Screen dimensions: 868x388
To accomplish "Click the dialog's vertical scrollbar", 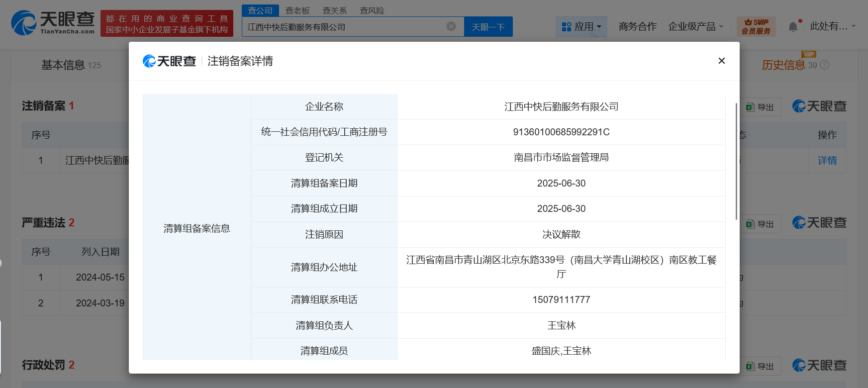I will [736, 161].
